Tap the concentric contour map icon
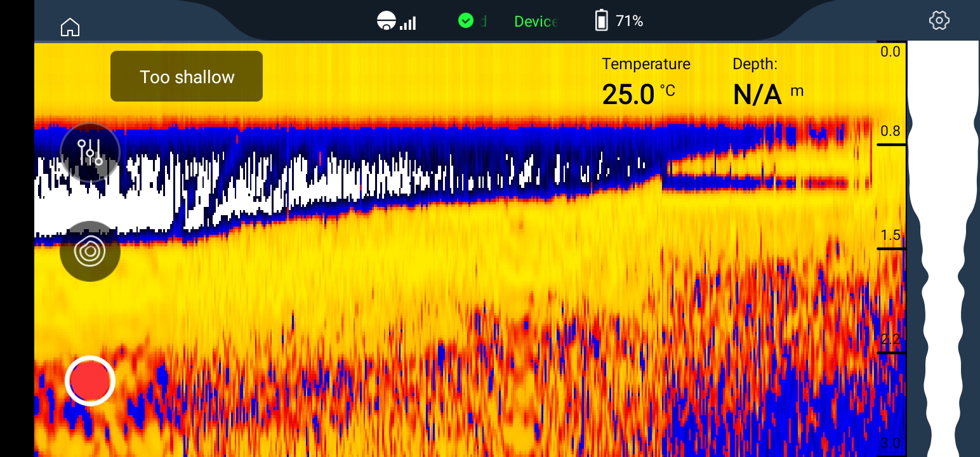This screenshot has height=457, width=980. tap(90, 251)
